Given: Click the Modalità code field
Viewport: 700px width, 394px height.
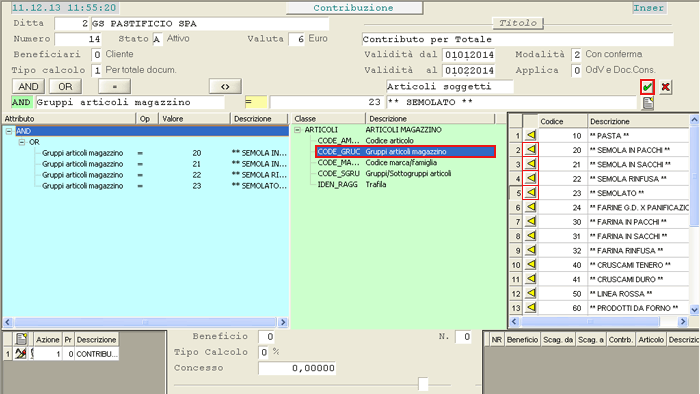Looking at the screenshot, I should click(x=576, y=54).
